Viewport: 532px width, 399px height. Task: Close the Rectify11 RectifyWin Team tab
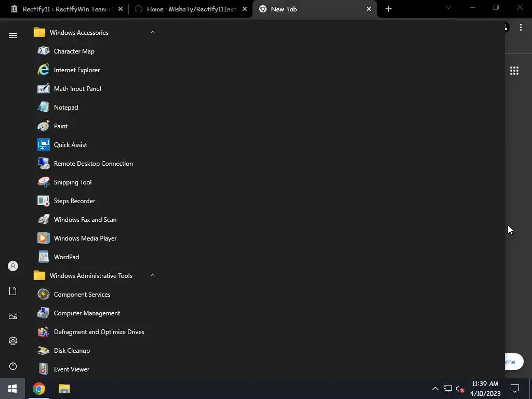(121, 9)
